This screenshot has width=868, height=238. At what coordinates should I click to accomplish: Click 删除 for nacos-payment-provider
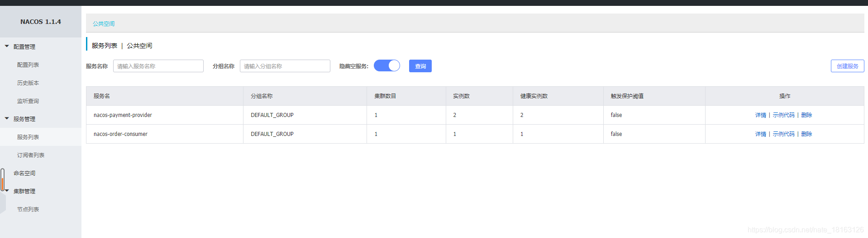click(x=806, y=115)
